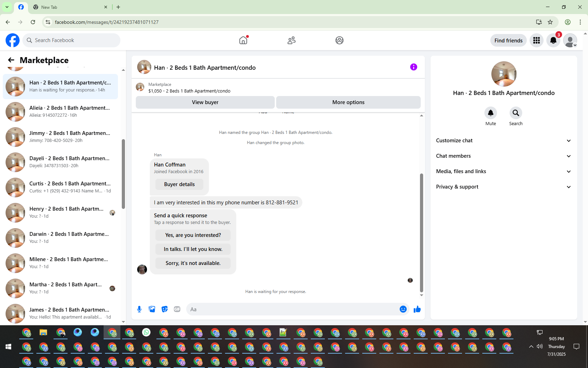Image resolution: width=588 pixels, height=368 pixels.
Task: Go to the Home feed icon
Action: pyautogui.click(x=243, y=40)
